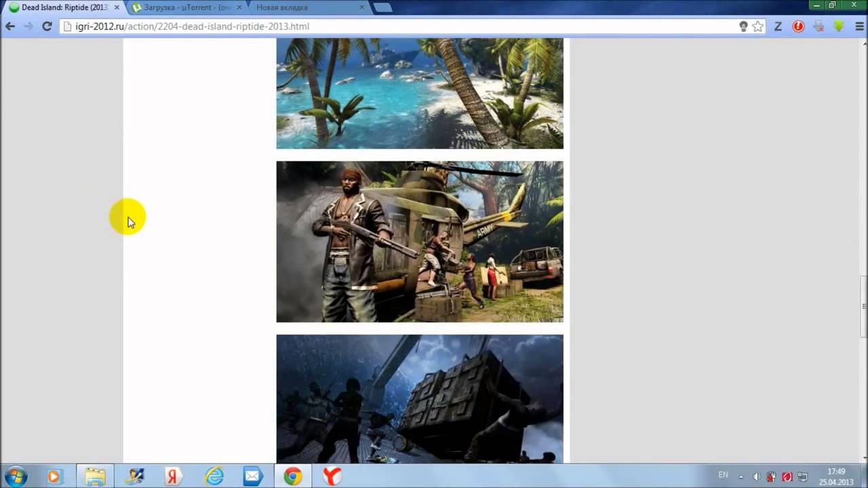Click the volume speaker tray icon

pyautogui.click(x=757, y=476)
